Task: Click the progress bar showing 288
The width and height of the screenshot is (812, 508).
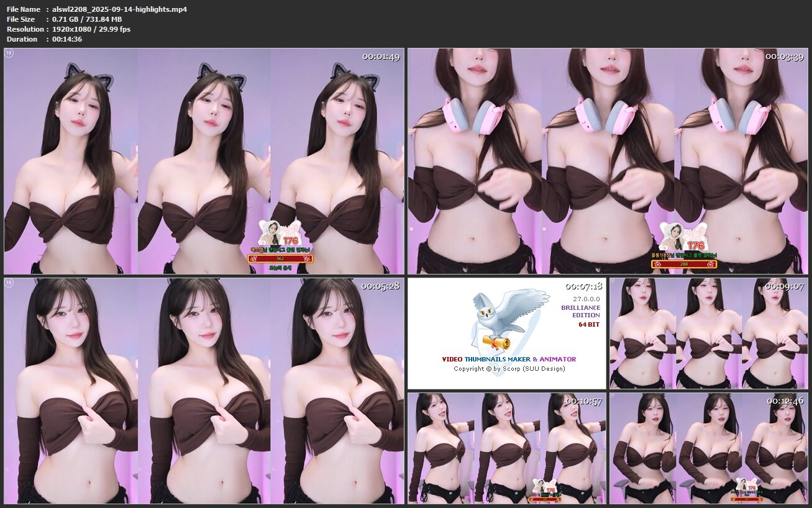Action: 684,264
